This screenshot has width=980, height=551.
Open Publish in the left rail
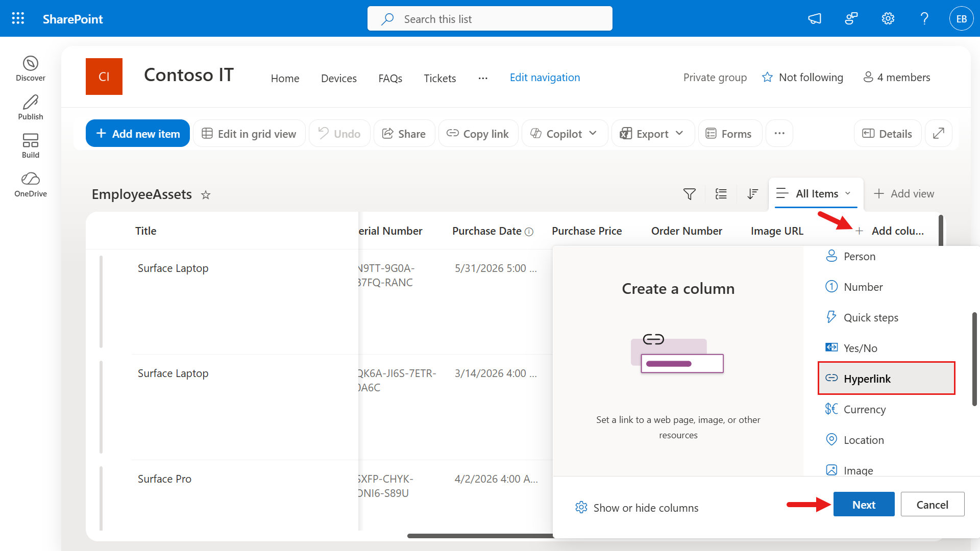click(x=31, y=108)
